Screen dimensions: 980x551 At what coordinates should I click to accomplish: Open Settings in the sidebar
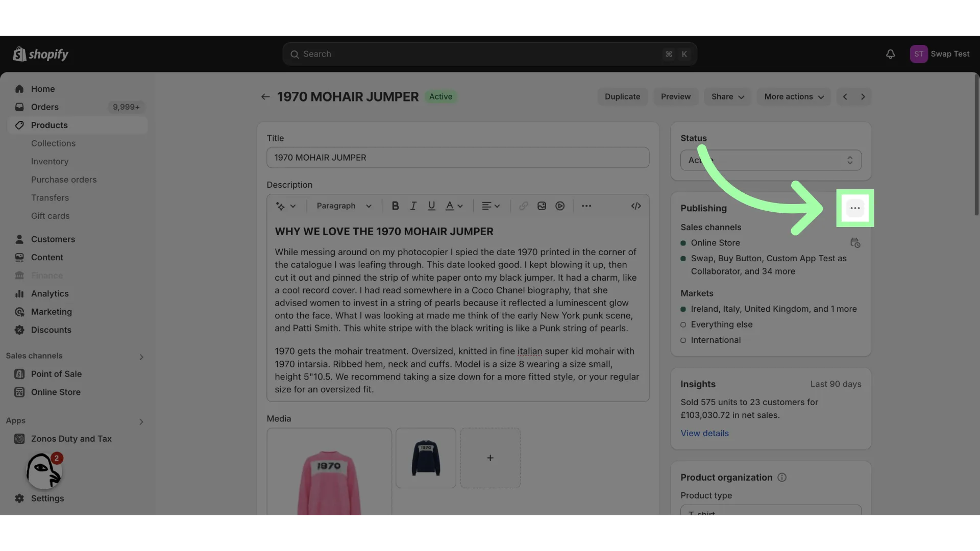[78, 498]
